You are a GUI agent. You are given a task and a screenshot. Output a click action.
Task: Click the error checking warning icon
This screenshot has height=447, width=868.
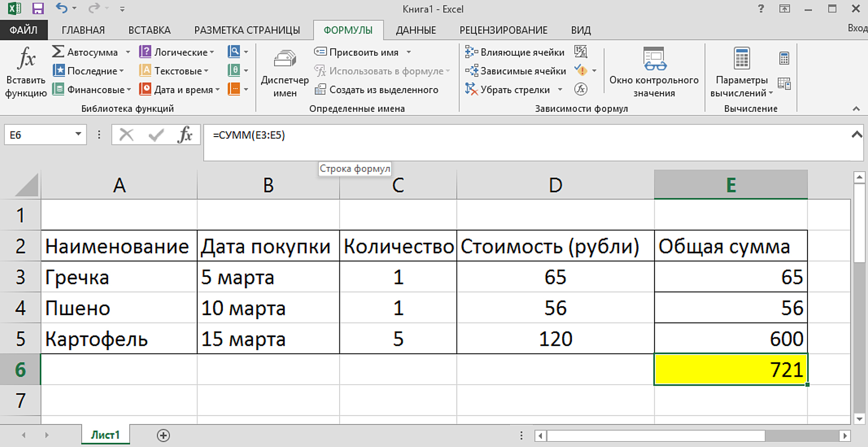point(581,71)
